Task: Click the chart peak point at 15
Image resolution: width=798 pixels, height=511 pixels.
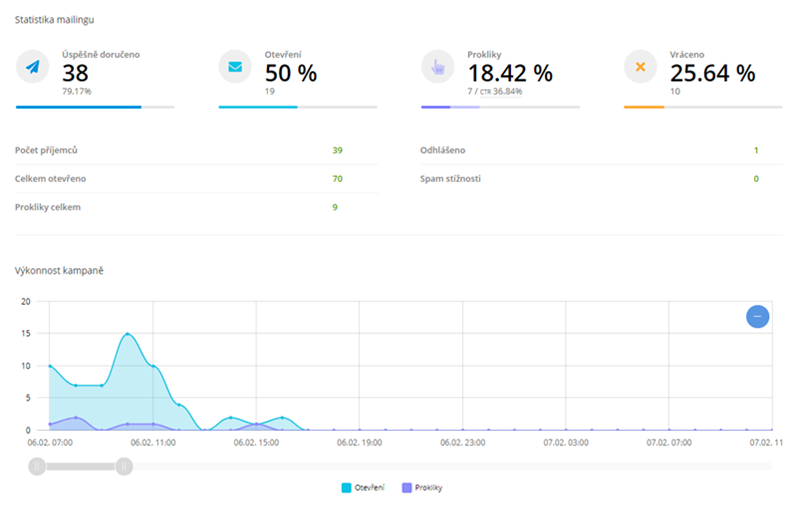Action: pos(127,334)
